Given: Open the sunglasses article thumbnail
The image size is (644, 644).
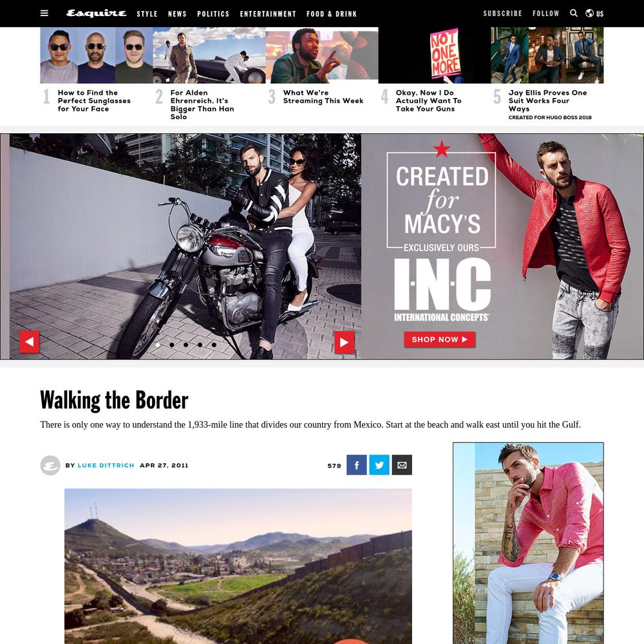Looking at the screenshot, I should coord(97,55).
